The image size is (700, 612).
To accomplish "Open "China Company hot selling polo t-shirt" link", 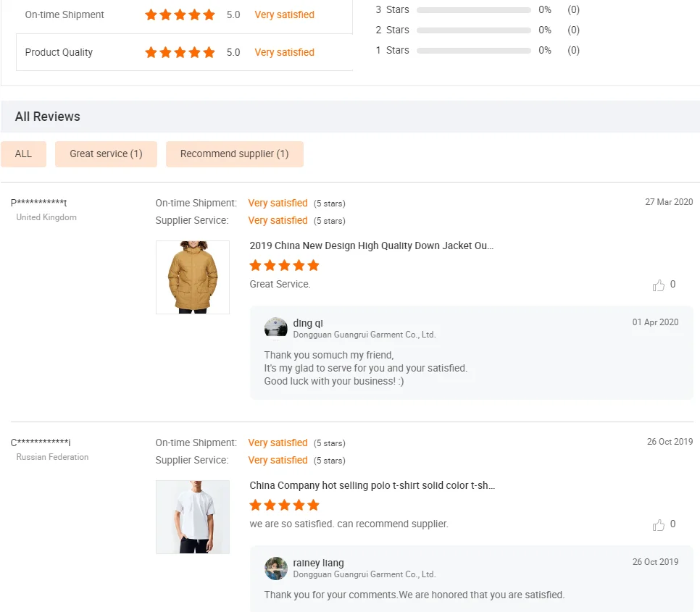I will coord(372,485).
